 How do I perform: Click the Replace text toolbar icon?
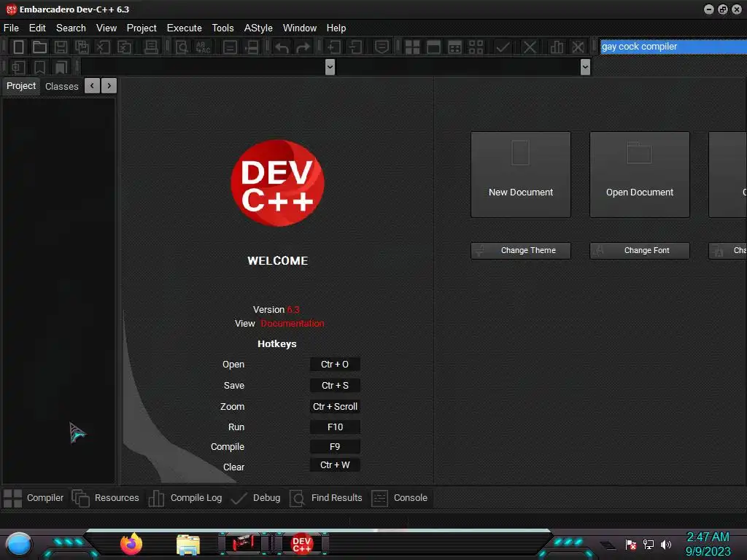pos(203,47)
